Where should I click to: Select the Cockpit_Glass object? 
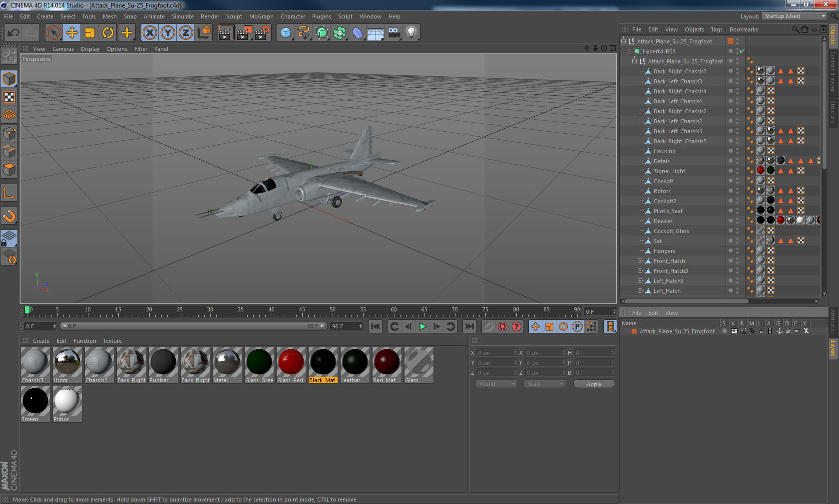(x=671, y=231)
